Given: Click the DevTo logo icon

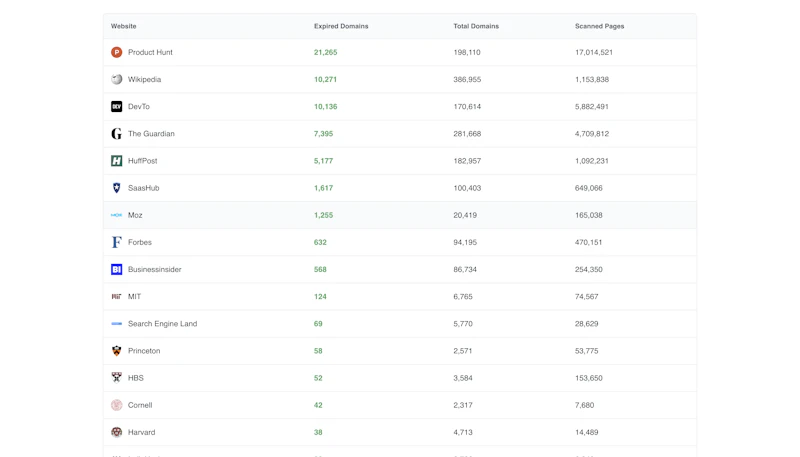Looking at the screenshot, I should tap(116, 106).
